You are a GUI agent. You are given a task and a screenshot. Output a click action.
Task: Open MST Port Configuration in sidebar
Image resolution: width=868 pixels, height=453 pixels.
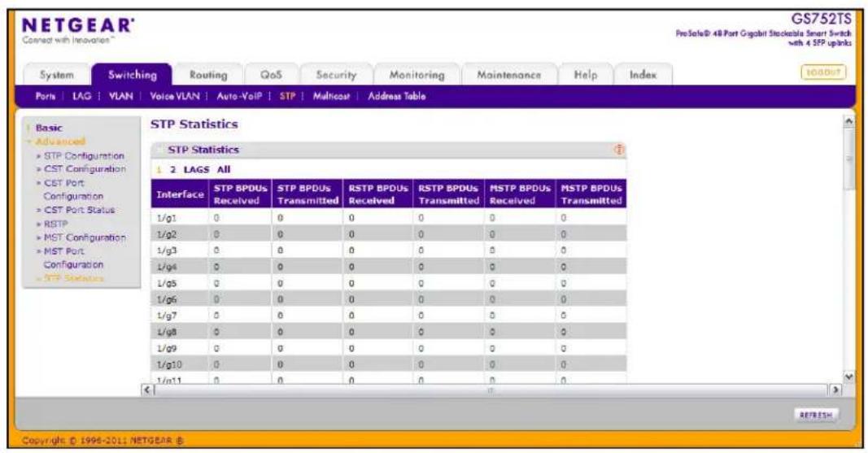[x=73, y=258]
